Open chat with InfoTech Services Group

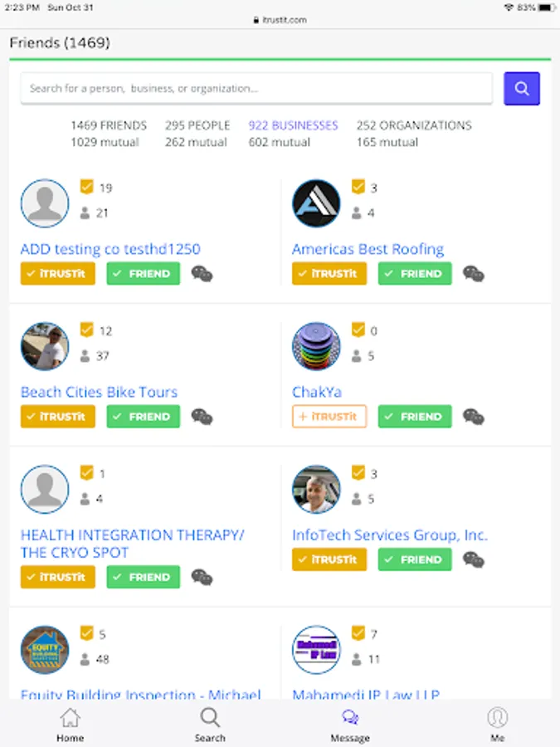[474, 559]
